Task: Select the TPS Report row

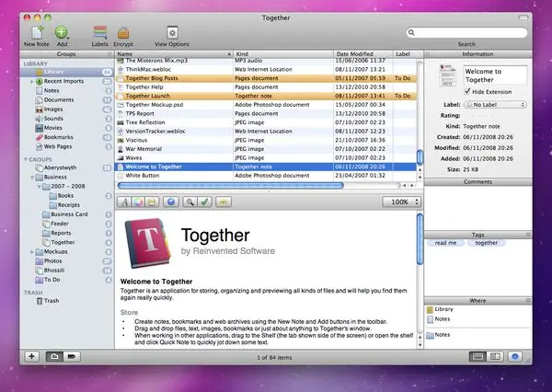Action: click(x=266, y=113)
